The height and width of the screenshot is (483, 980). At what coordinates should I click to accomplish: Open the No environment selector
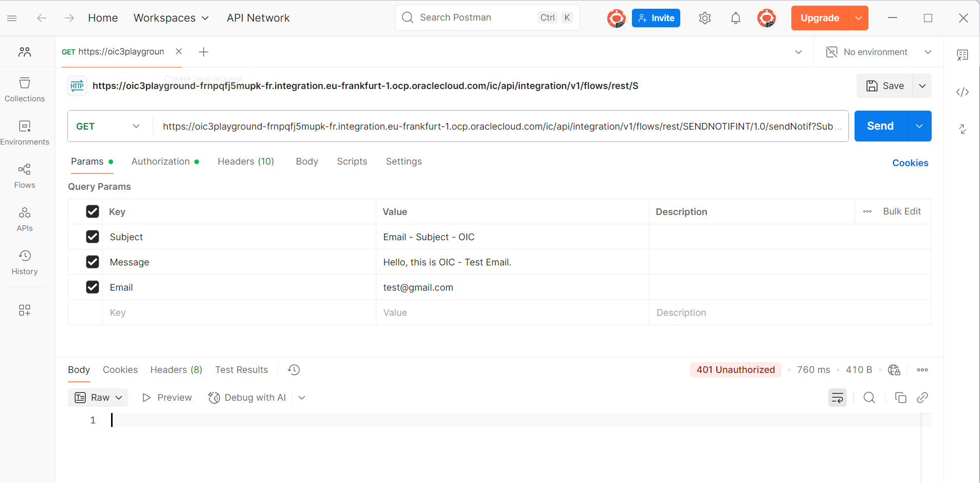tap(879, 52)
